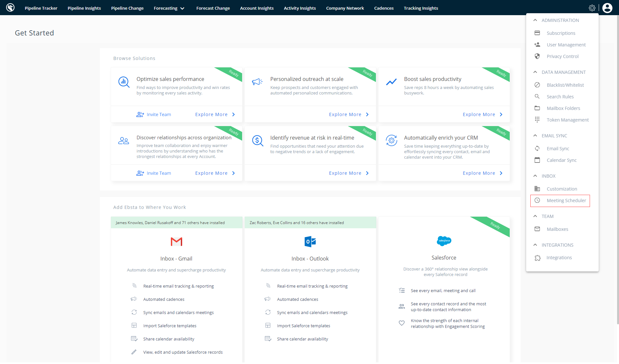Click the settings gear icon
The height and width of the screenshot is (364, 619).
(x=592, y=8)
